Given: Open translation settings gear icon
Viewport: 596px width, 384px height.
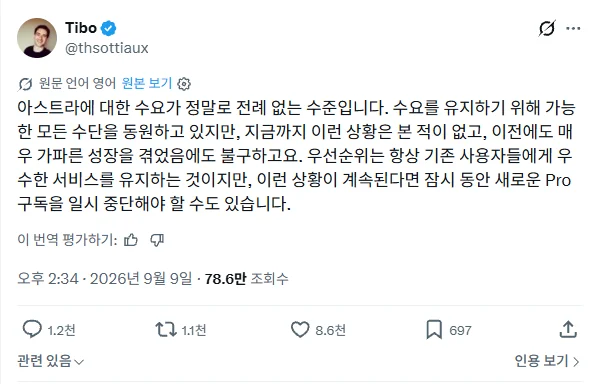Looking at the screenshot, I should point(184,84).
